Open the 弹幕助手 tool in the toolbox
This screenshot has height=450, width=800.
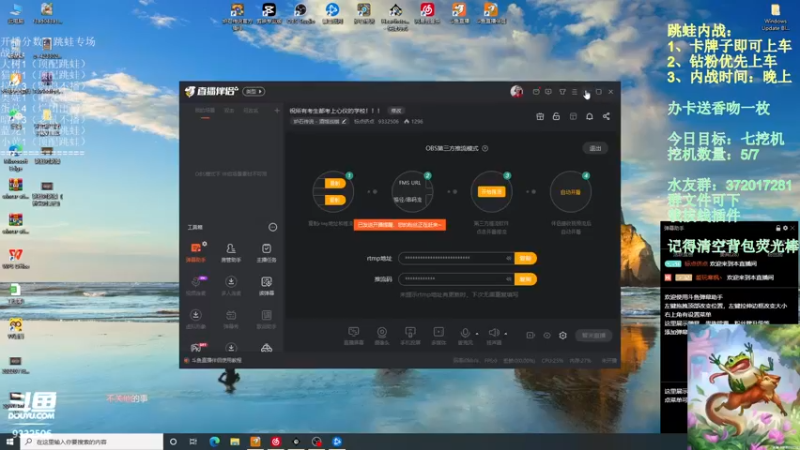196,252
